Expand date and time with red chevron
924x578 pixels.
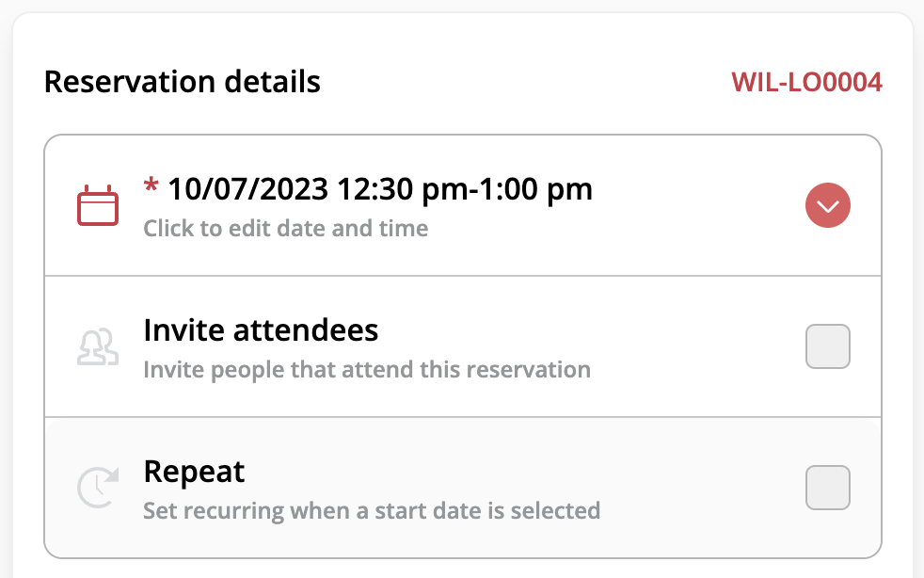(x=828, y=205)
